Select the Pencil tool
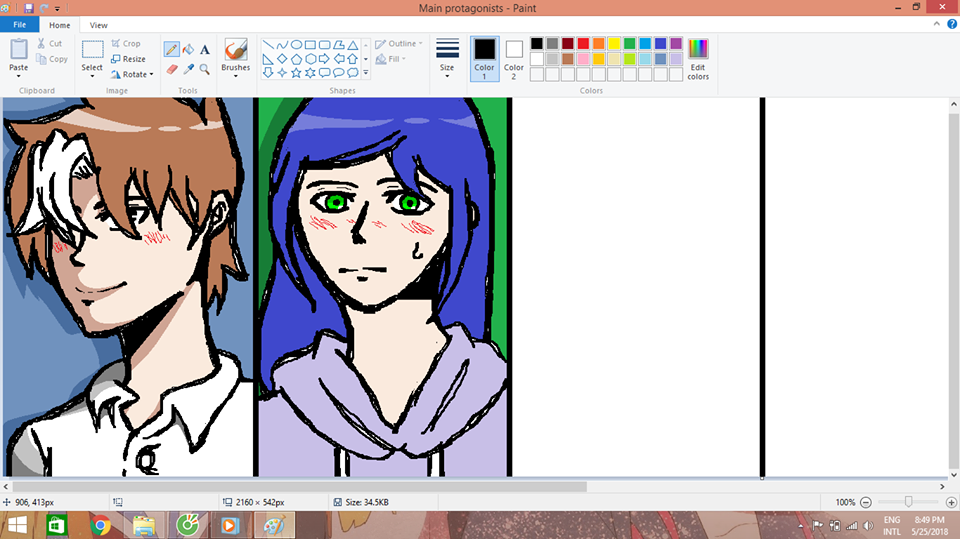Viewport: 960px width, 539px height. 171,49
